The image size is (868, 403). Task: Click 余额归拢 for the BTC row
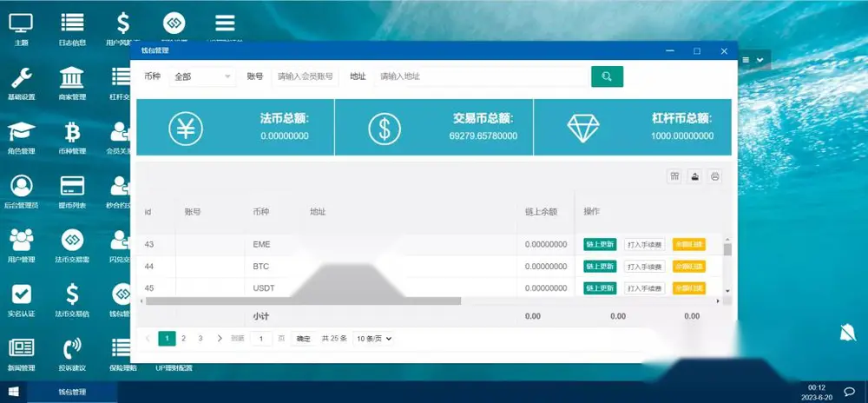coord(688,267)
